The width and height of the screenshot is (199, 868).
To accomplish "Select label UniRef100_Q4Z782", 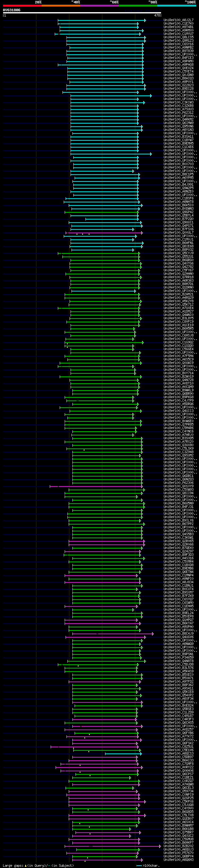I will (178, 267).
